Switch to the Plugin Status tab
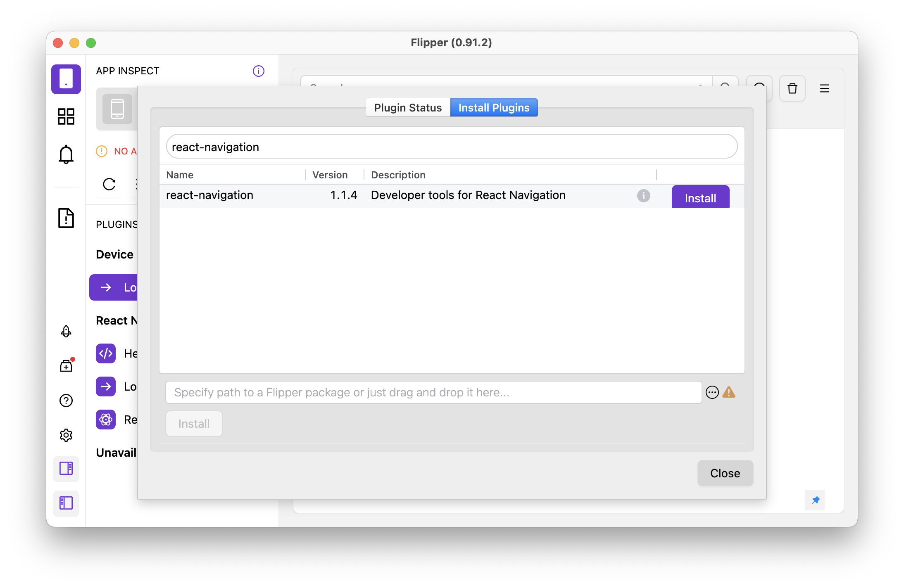Image resolution: width=904 pixels, height=588 pixels. (408, 108)
